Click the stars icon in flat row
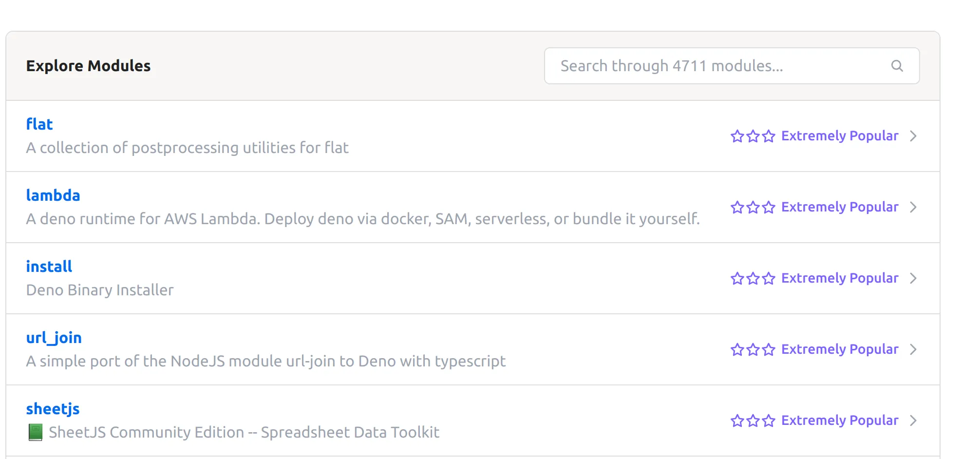 pyautogui.click(x=753, y=136)
